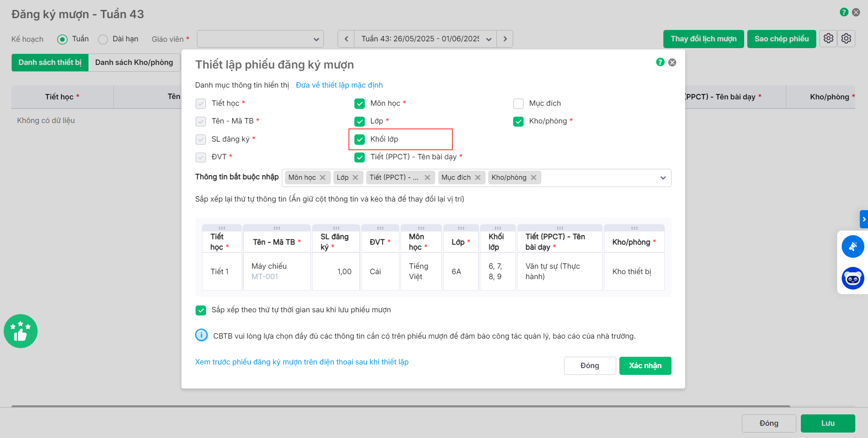Click the blue info icon beside CBTB notice
This screenshot has width=868, height=438.
click(x=201, y=335)
